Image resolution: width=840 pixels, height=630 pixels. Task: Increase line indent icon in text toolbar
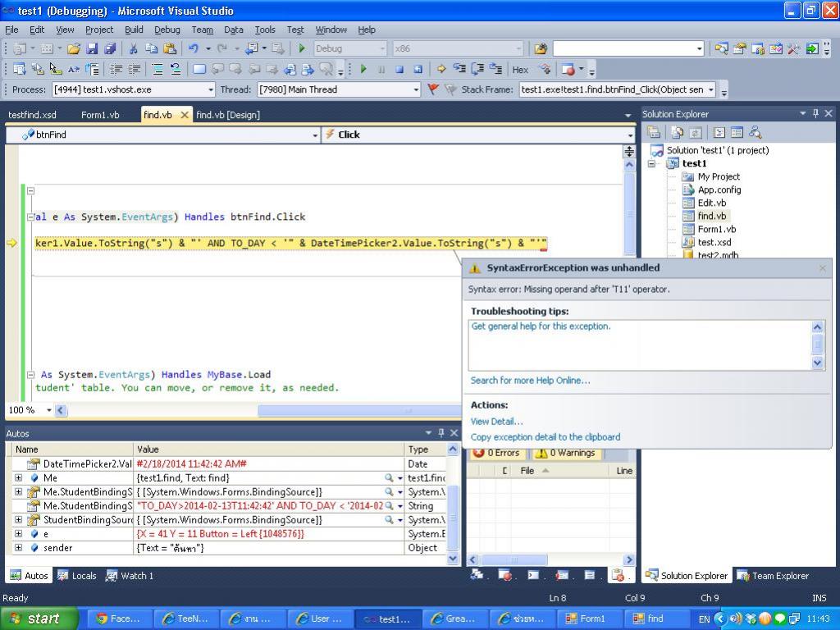[134, 69]
